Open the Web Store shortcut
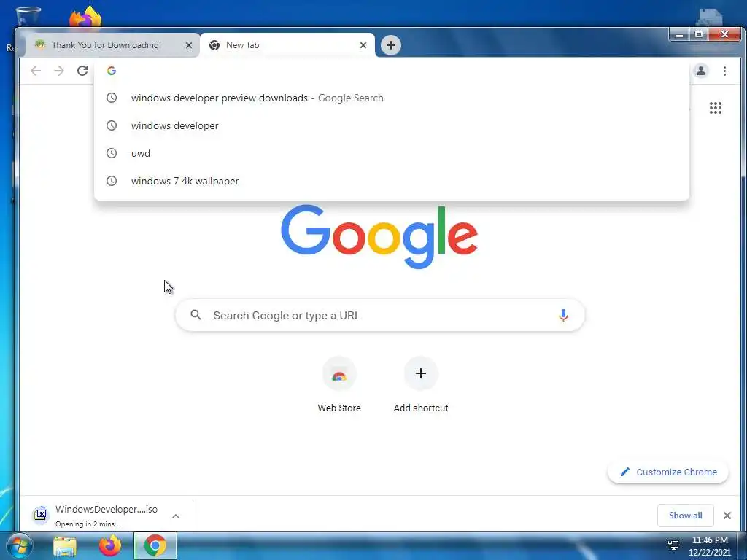The height and width of the screenshot is (560, 747). click(339, 385)
